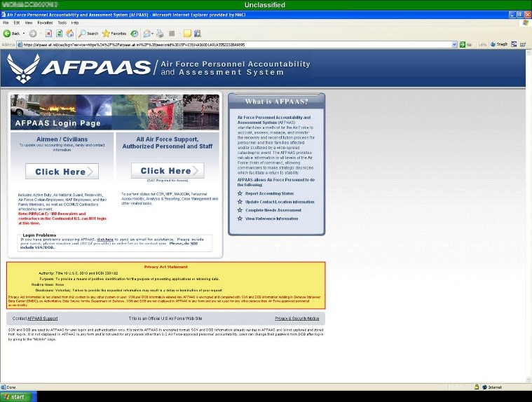Viewport: 532px width, 402px height.
Task: Follow the 'click here' login problems link
Action: point(105,240)
